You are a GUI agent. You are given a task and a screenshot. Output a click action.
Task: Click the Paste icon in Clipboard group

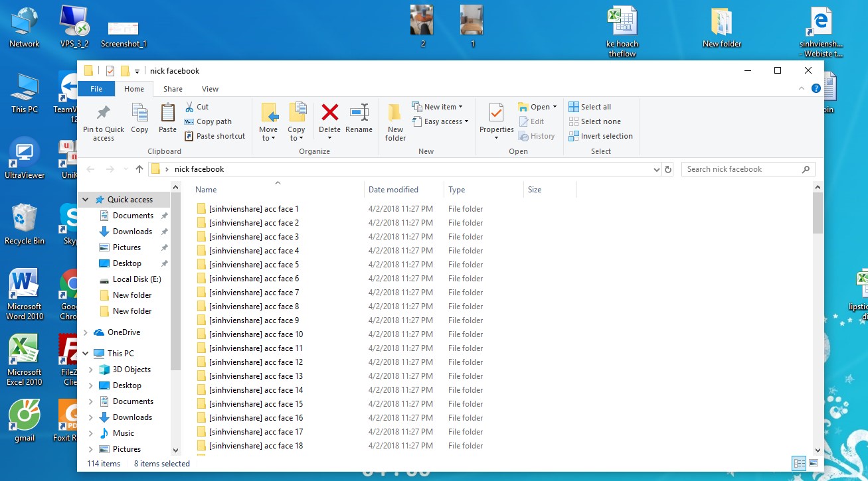[167, 118]
